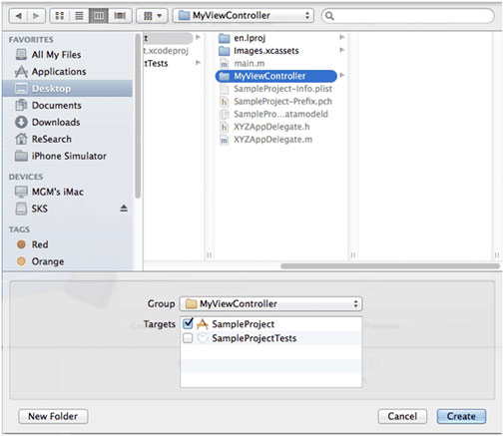This screenshot has width=504, height=436.
Task: Open the Group MyViewController dropdown
Action: 270,303
